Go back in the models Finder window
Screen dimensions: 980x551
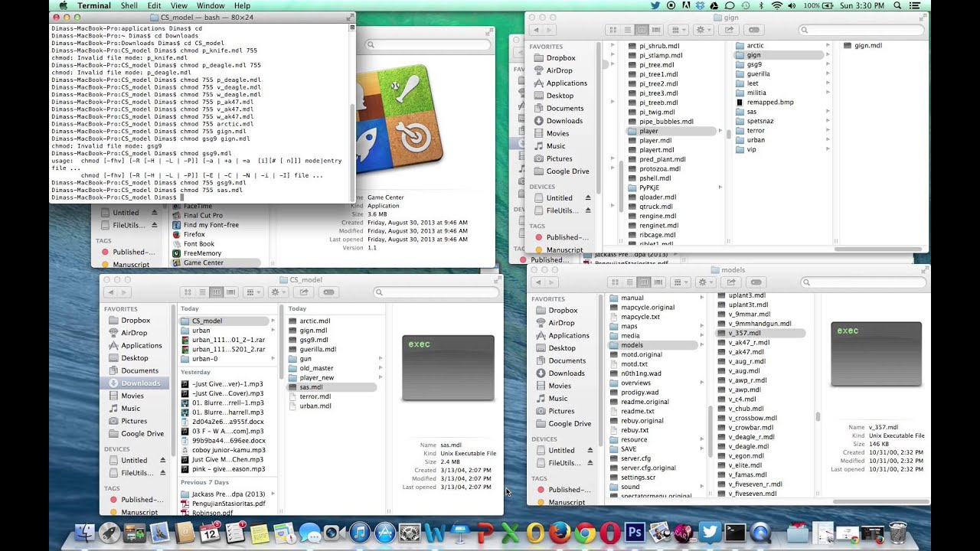539,282
